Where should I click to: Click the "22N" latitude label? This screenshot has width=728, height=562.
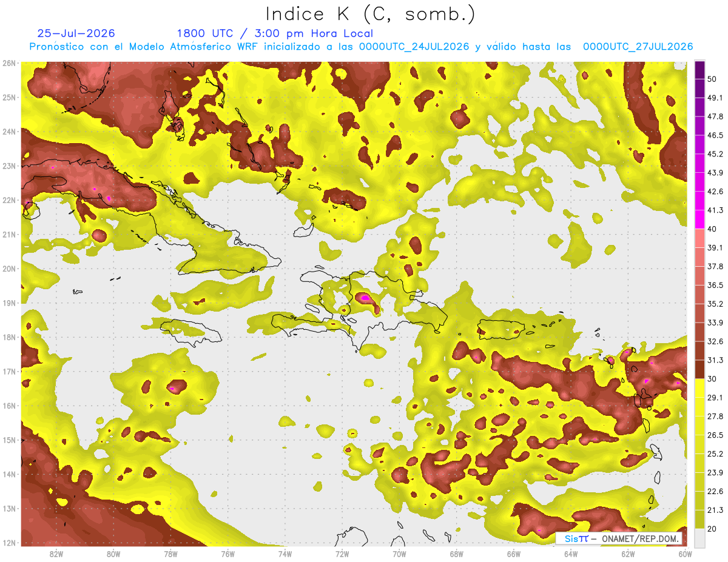(x=10, y=200)
